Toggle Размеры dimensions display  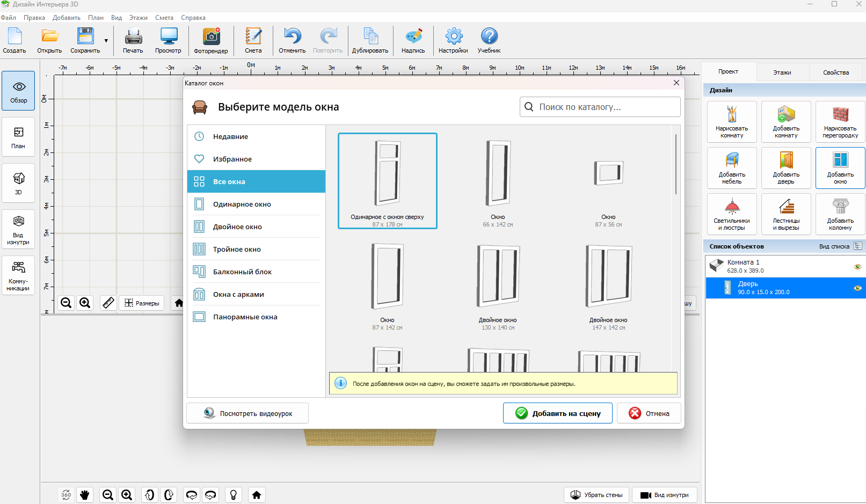[x=142, y=303]
